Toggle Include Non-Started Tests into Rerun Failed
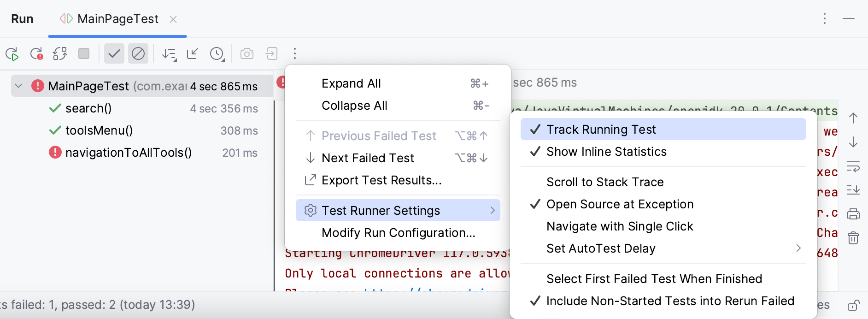This screenshot has width=868, height=319. click(x=663, y=301)
